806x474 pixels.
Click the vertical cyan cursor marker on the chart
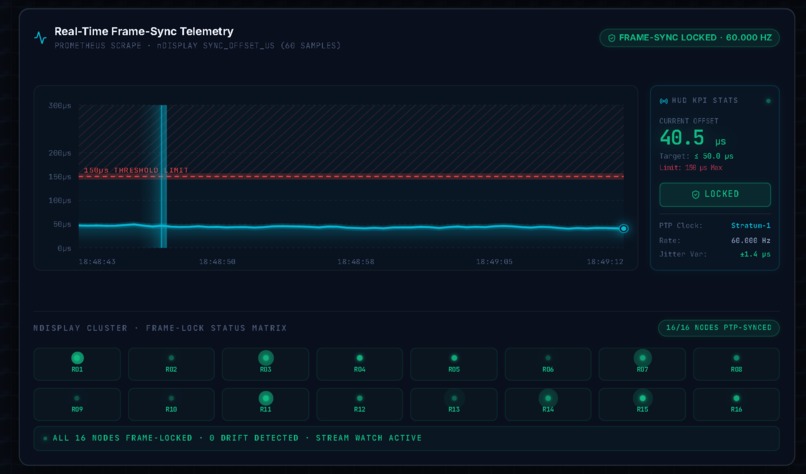(163, 176)
